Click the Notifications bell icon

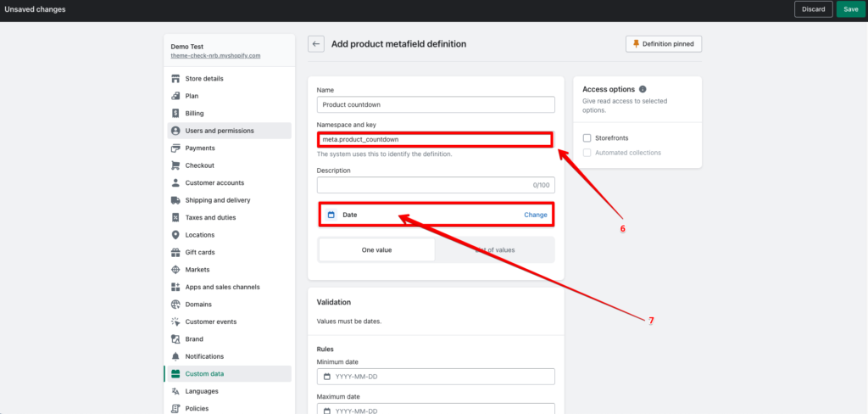[175, 356]
